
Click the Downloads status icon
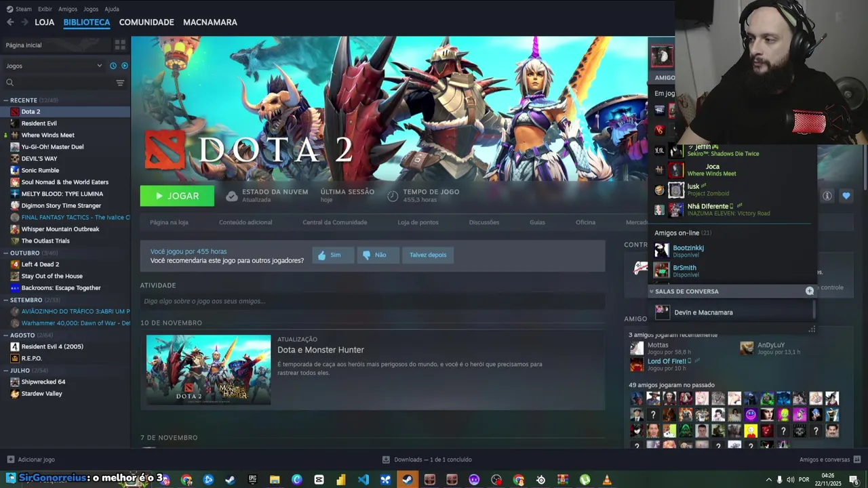tap(386, 460)
